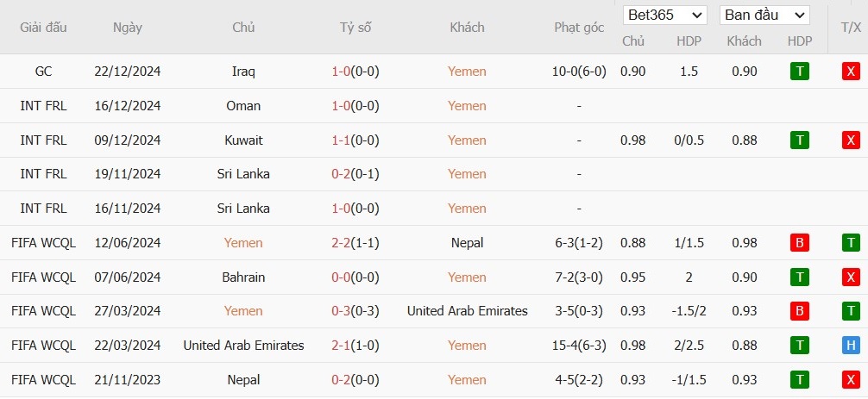Open the Bet365 bookmaker dropdown
Screen dimensions: 868x399
(x=665, y=15)
